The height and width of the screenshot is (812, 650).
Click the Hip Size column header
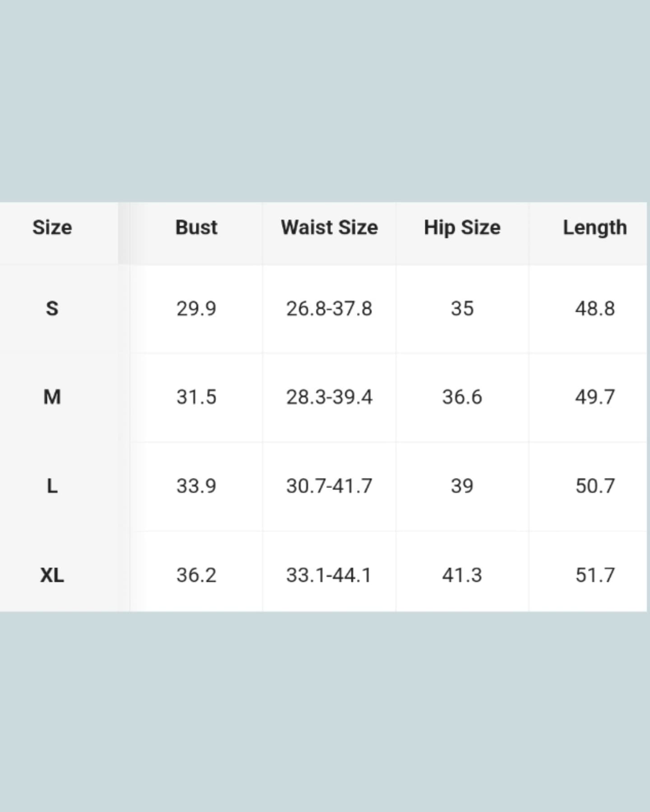[462, 227]
